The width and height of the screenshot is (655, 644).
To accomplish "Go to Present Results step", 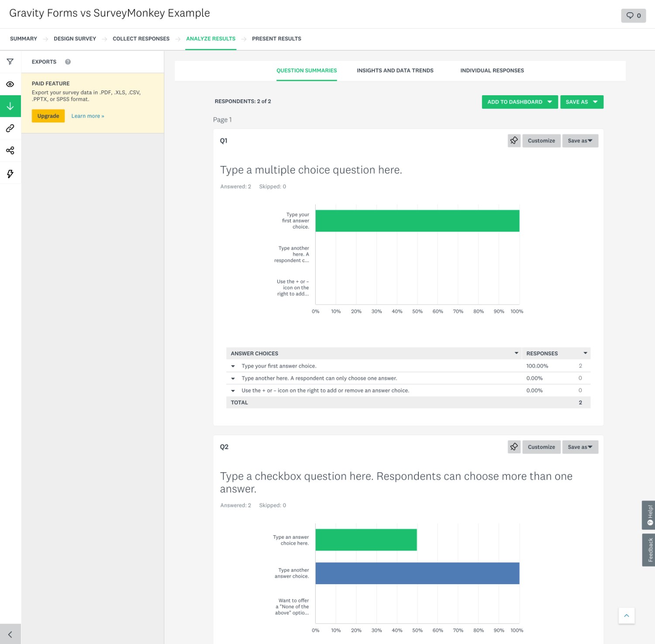I will coord(276,39).
